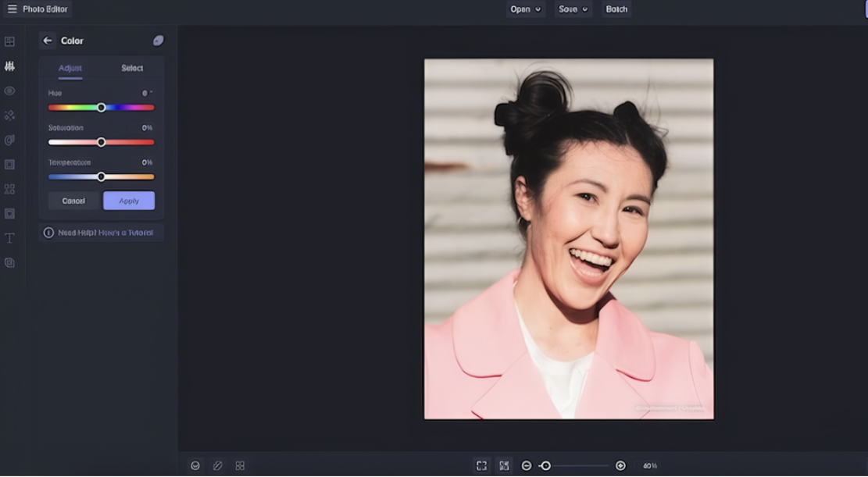868x477 pixels.
Task: Click the diagonal layers icon in bottom bar
Action: [x=217, y=466]
